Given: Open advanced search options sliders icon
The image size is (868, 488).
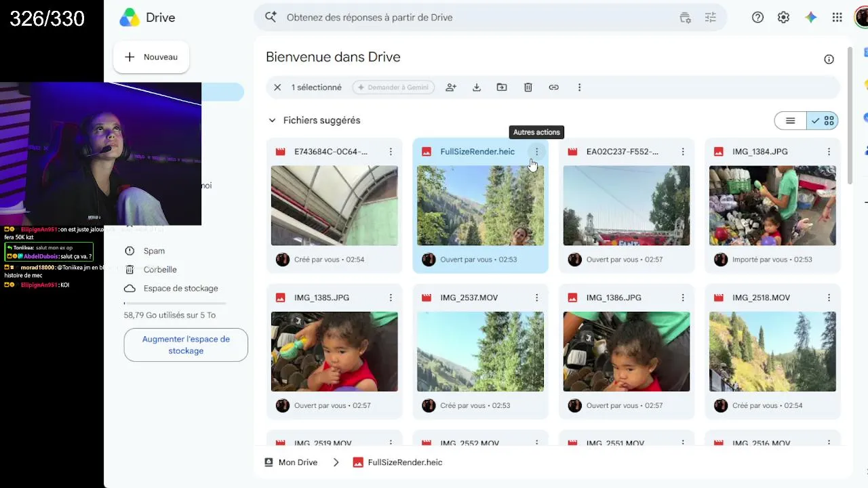Looking at the screenshot, I should coord(710,18).
